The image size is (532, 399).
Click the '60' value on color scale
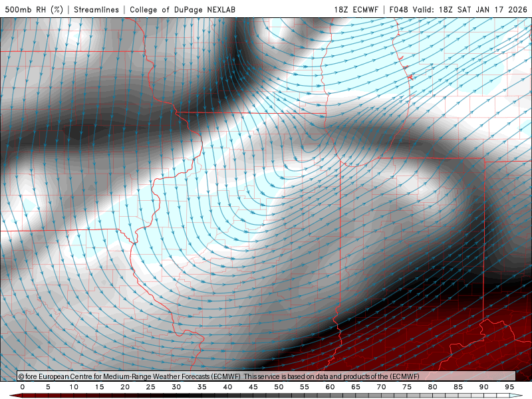(x=330, y=387)
